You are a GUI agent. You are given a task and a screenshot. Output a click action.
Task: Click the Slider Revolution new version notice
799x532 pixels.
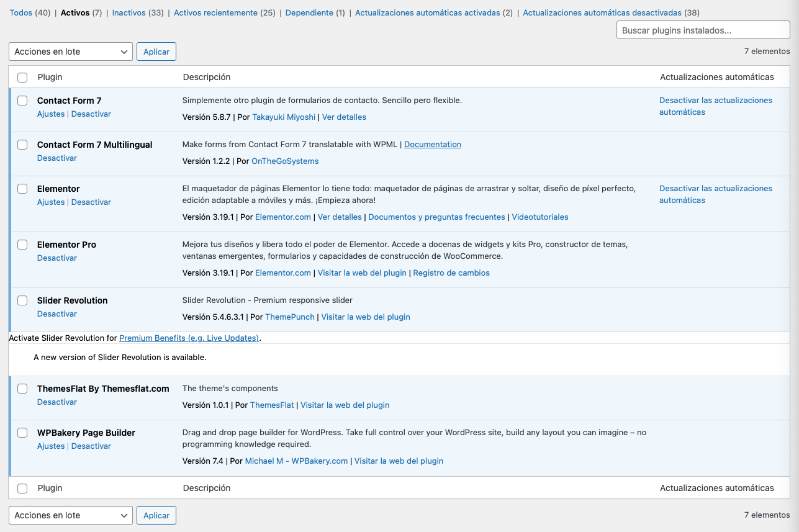click(120, 358)
